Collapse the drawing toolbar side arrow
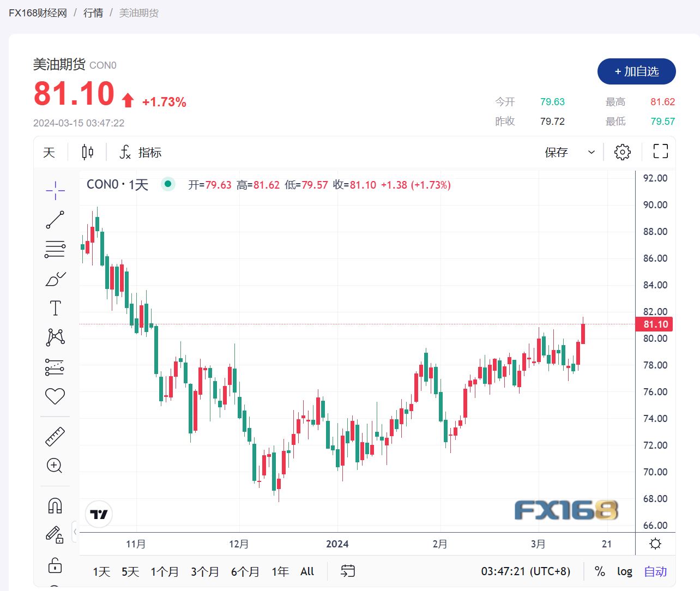The width and height of the screenshot is (700, 591). pyautogui.click(x=75, y=531)
